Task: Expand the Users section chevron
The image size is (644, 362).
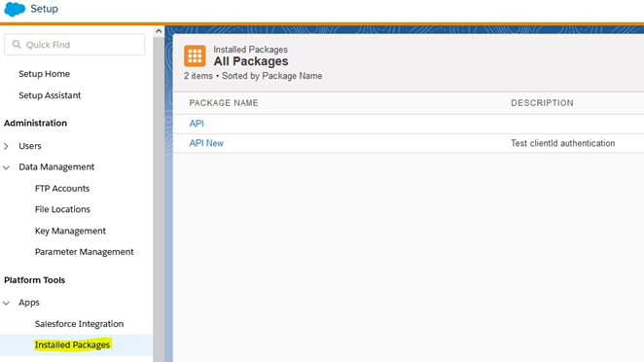Action: click(x=6, y=146)
